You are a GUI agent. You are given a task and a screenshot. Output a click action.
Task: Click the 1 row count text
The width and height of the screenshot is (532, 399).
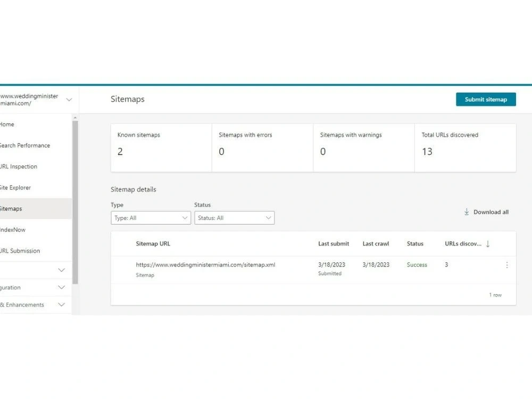coord(495,295)
